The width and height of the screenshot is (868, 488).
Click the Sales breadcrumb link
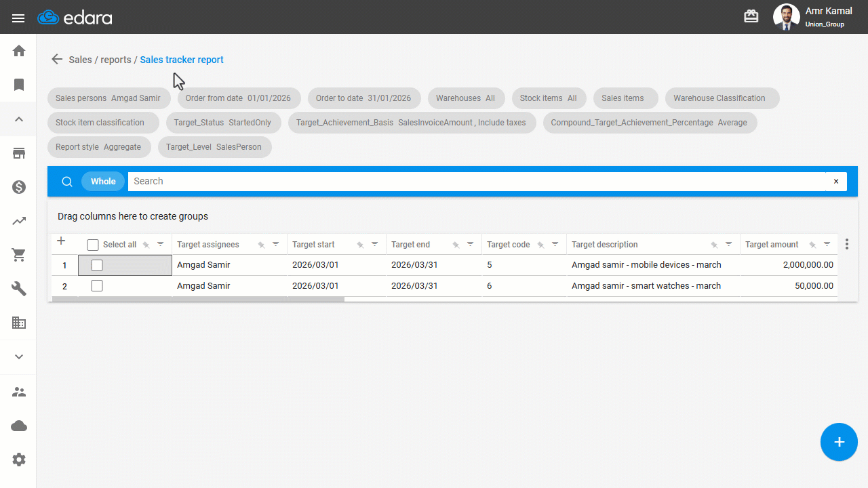click(x=80, y=60)
